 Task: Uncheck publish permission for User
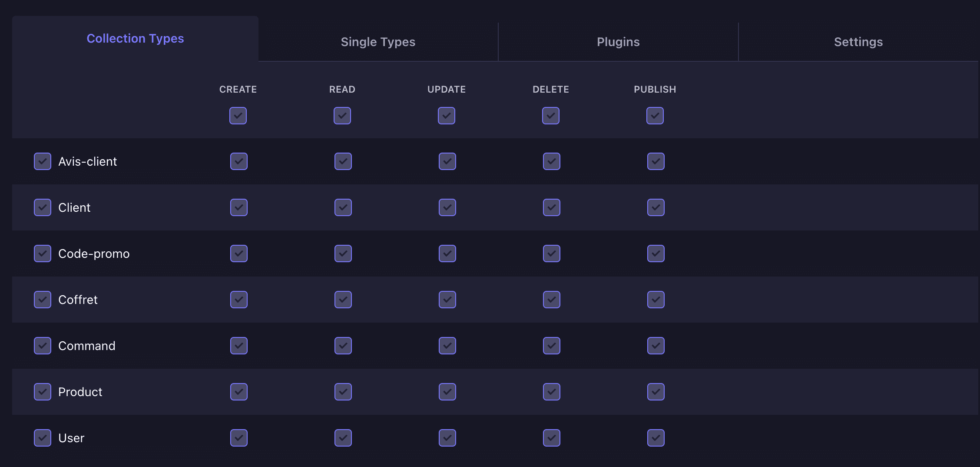[x=656, y=438]
